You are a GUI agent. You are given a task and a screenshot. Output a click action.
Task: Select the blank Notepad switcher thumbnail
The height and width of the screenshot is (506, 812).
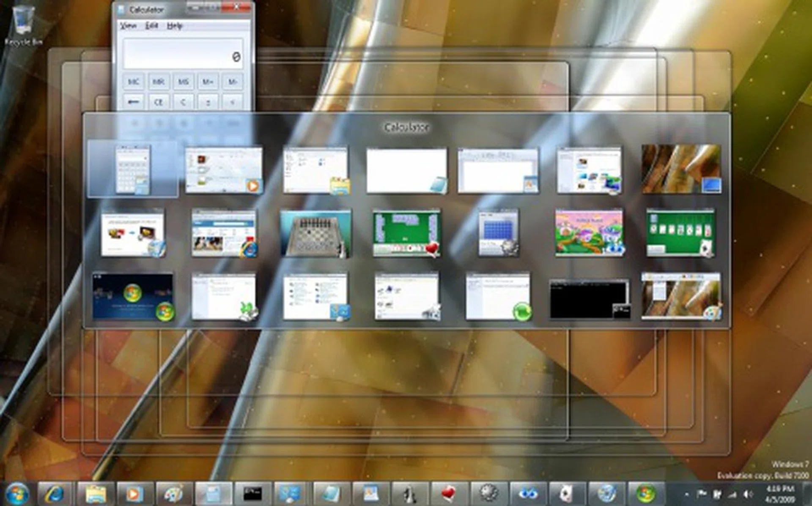(x=406, y=170)
